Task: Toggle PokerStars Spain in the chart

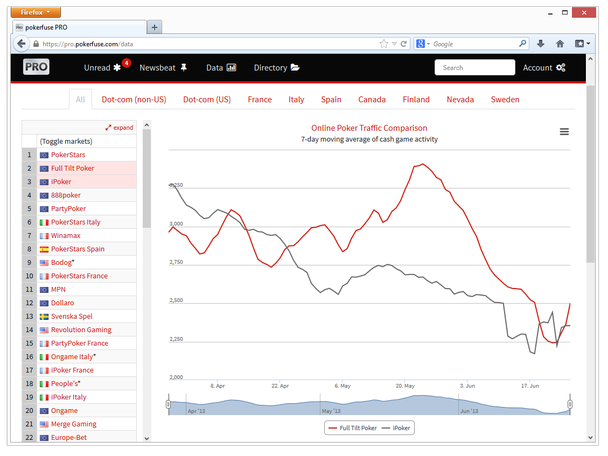Action: click(79, 249)
